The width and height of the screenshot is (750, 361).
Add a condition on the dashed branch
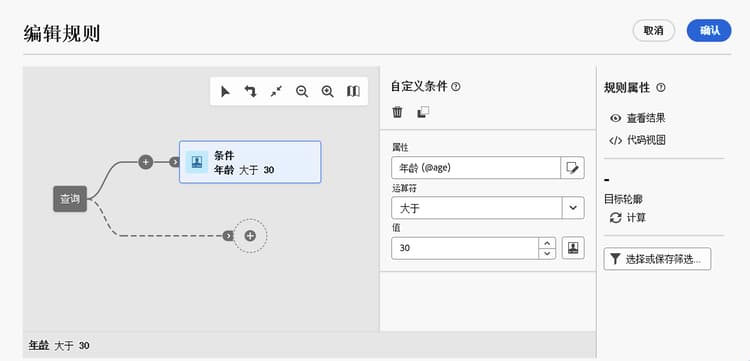point(250,235)
